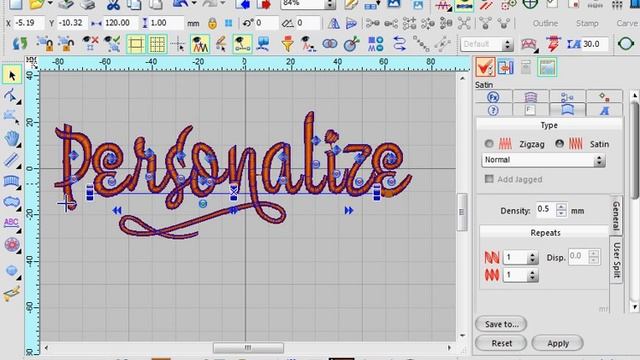Click the right double-arrow lettering handle
Image resolution: width=640 pixels, height=360 pixels.
pyautogui.click(x=349, y=211)
